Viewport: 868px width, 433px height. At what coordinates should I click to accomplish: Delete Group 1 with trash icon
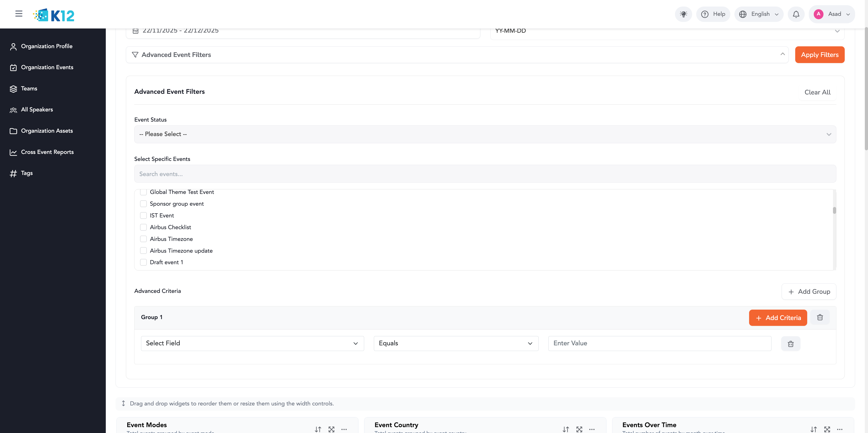click(x=820, y=318)
